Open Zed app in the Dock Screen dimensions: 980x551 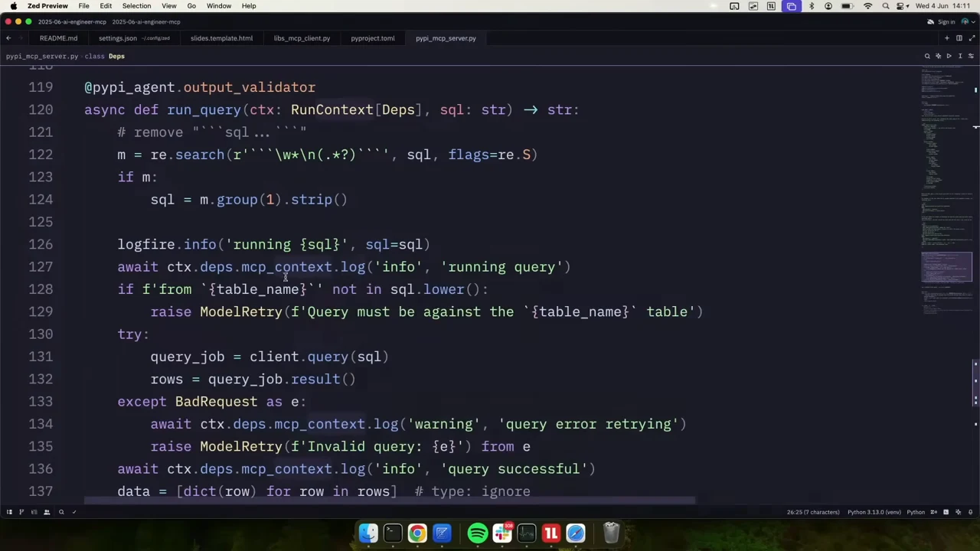tap(442, 533)
